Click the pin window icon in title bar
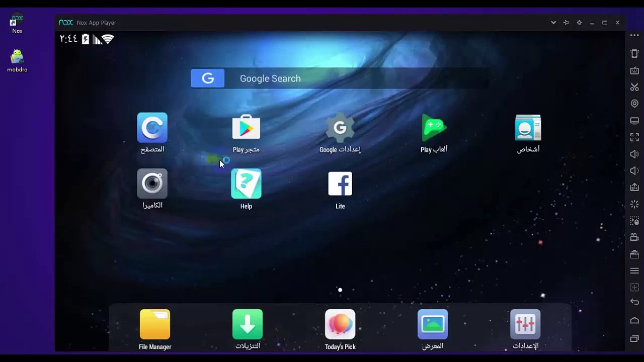This screenshot has width=644, height=362. pos(566,23)
